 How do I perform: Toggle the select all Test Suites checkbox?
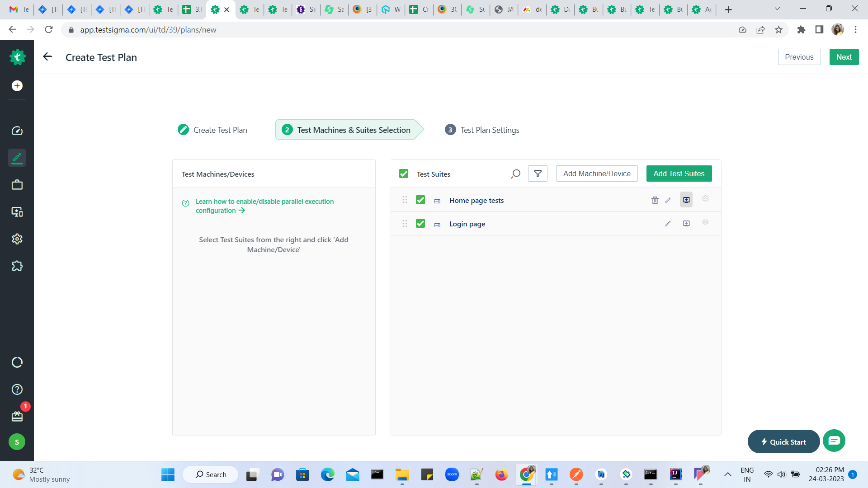[x=404, y=174]
